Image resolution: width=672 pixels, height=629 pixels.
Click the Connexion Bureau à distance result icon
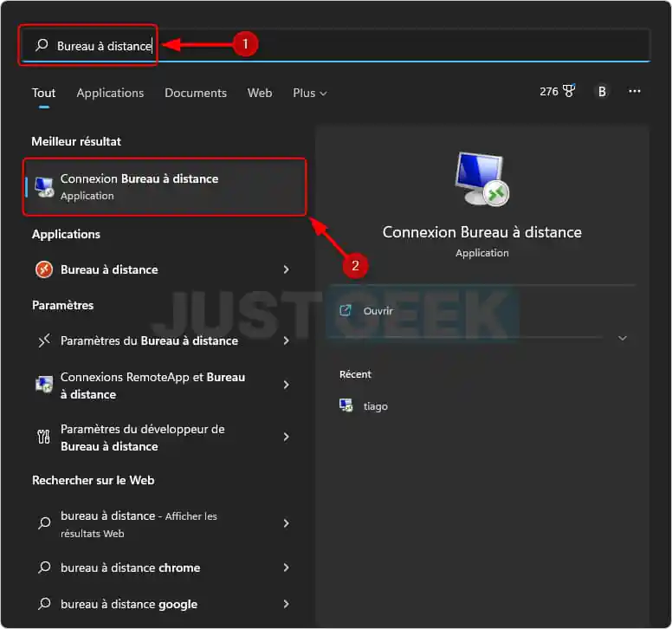point(44,187)
